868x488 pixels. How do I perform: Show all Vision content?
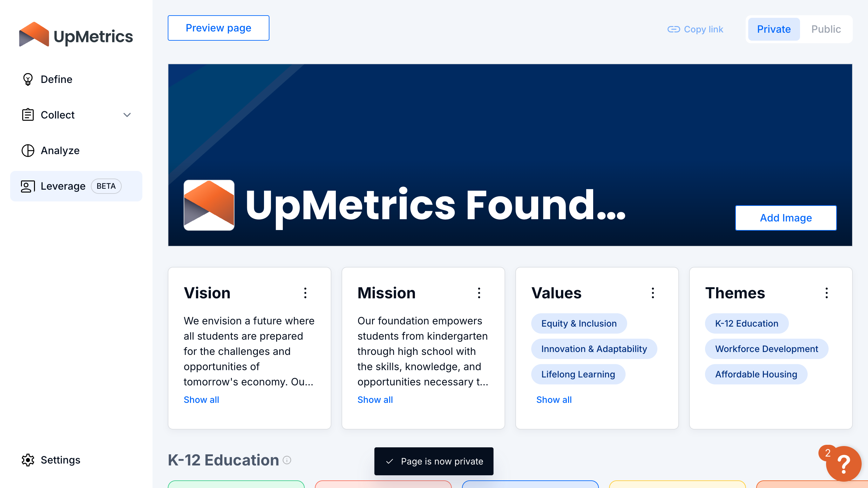tap(201, 400)
